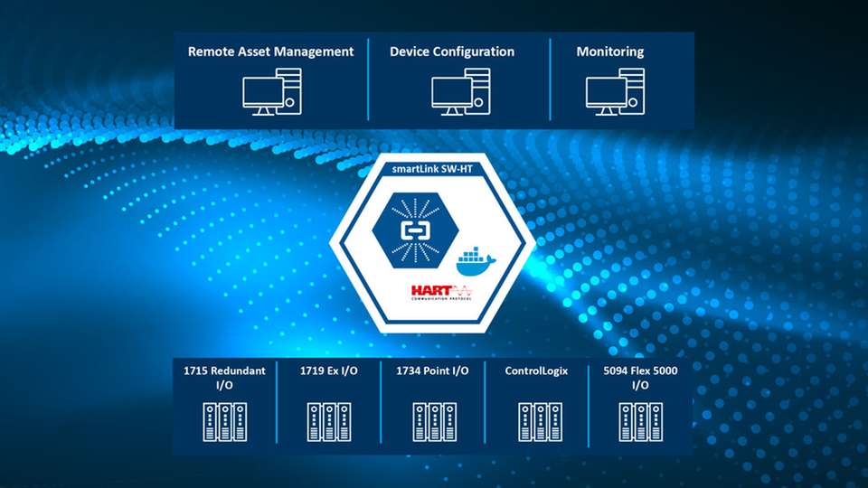The image size is (868, 488).
Task: Click the ControlLogix label
Action: [x=536, y=371]
